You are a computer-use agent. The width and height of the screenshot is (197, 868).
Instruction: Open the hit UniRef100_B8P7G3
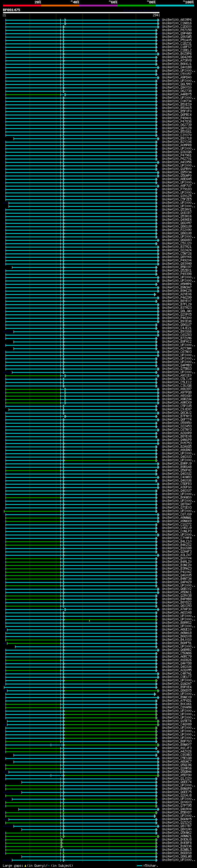tap(177, 741)
